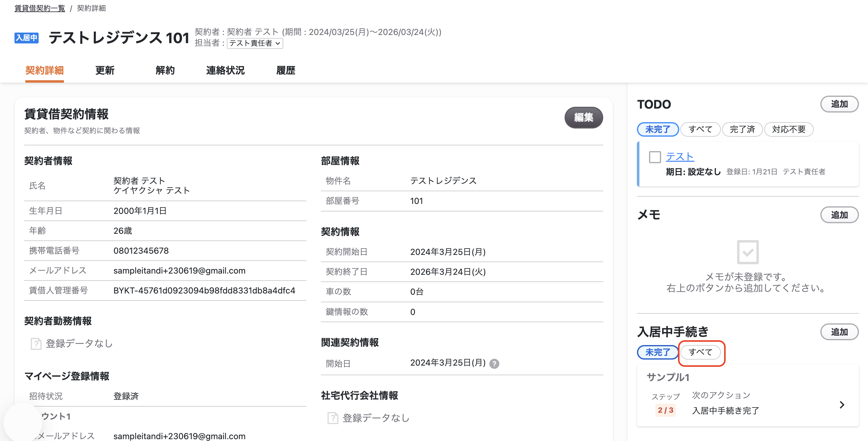Viewport: 868px width, 441px height.
Task: Click 賃借人管理番号 value BYKT-45761d09...
Action: pyautogui.click(x=204, y=290)
